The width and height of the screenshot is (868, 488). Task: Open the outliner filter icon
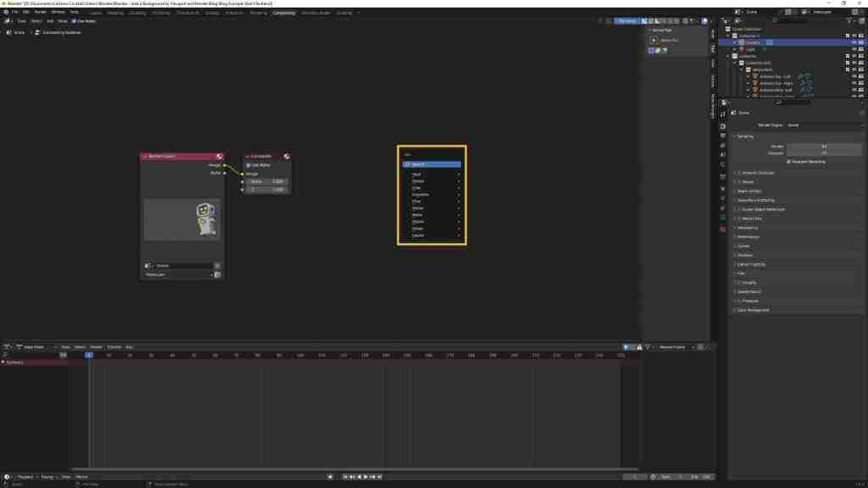click(x=851, y=21)
